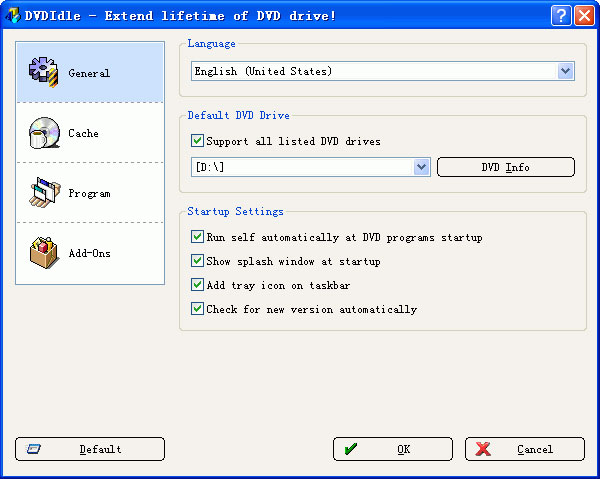The height and width of the screenshot is (479, 600).
Task: Click the Default DVD Drive group heading
Action: (x=238, y=115)
